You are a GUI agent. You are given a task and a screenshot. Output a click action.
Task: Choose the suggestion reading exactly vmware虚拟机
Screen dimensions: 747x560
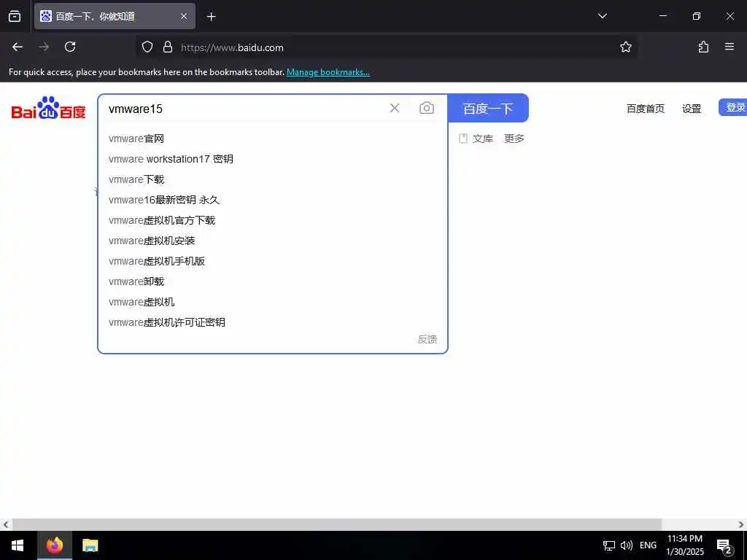tap(273, 303)
